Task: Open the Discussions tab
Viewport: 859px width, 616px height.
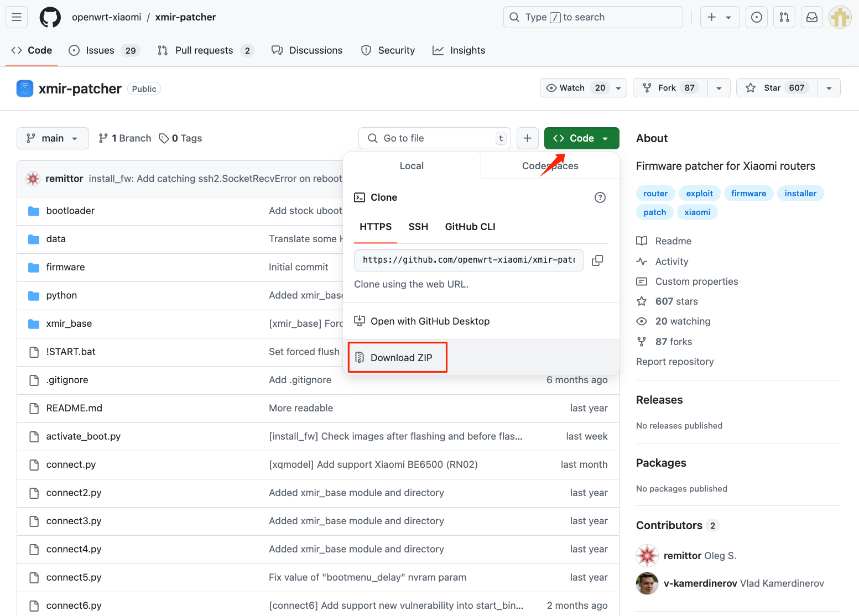Action: tap(307, 50)
